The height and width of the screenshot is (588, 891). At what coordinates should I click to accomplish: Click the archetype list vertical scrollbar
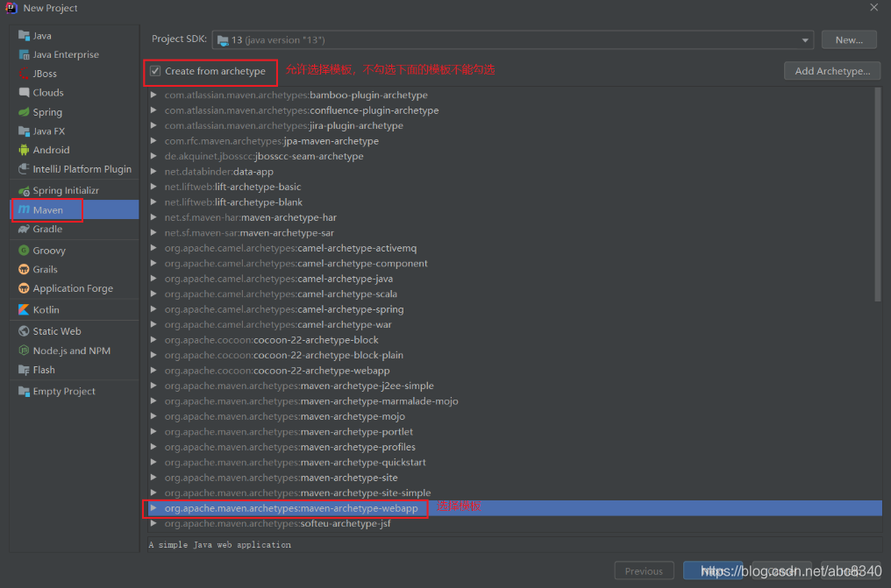click(877, 195)
